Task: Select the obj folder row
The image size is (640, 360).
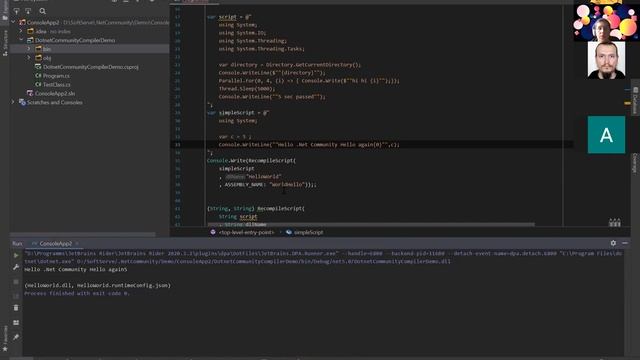Action: click(x=89, y=58)
